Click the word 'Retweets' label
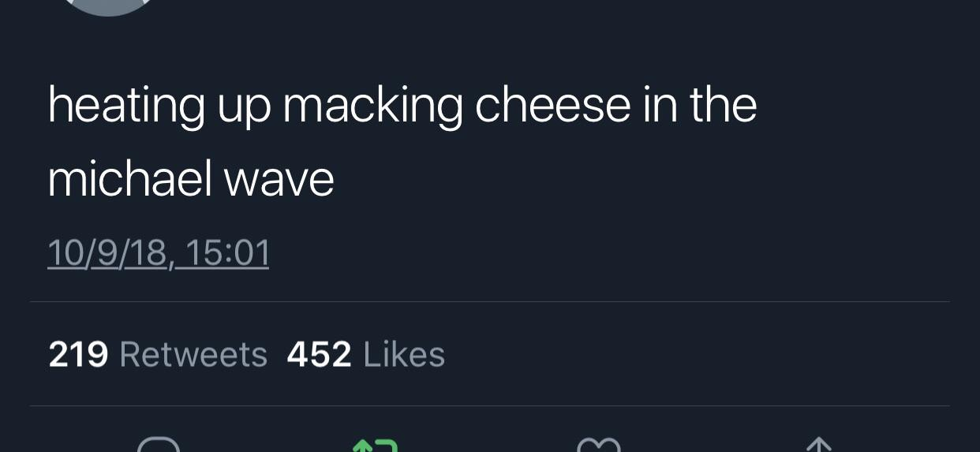 pyautogui.click(x=193, y=354)
